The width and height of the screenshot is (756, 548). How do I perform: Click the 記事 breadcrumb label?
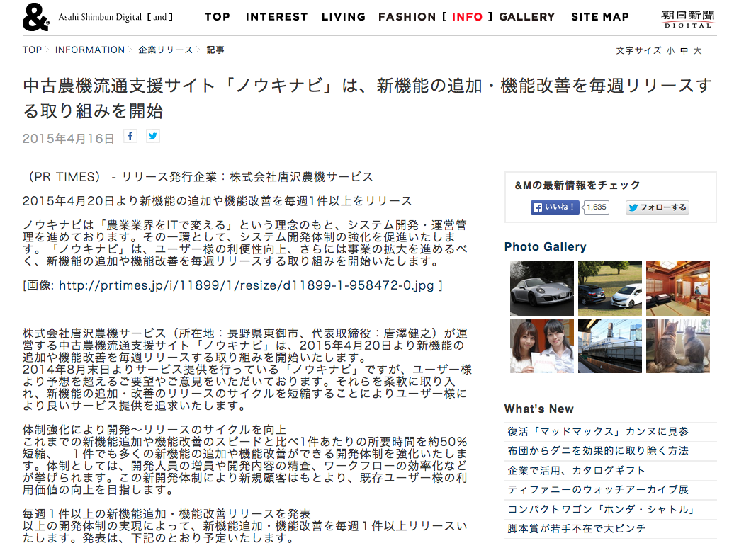point(215,50)
